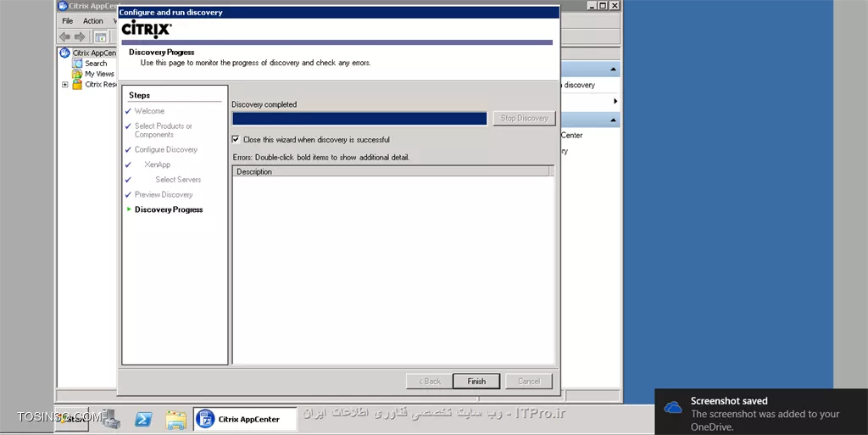Screen dimensions: 868x435
Task: Select Preview Discovery step
Action: 164,194
